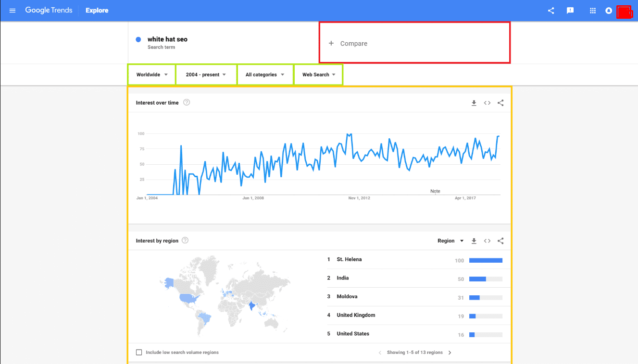
Task: Click the India region entry
Action: (x=343, y=278)
